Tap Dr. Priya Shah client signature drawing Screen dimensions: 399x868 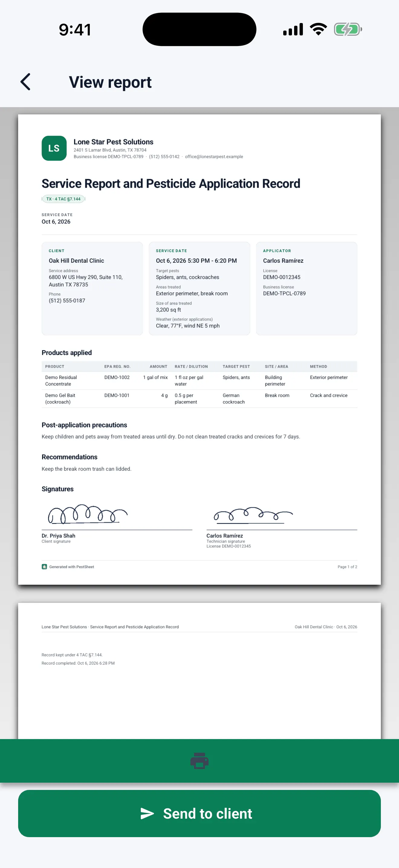point(88,514)
